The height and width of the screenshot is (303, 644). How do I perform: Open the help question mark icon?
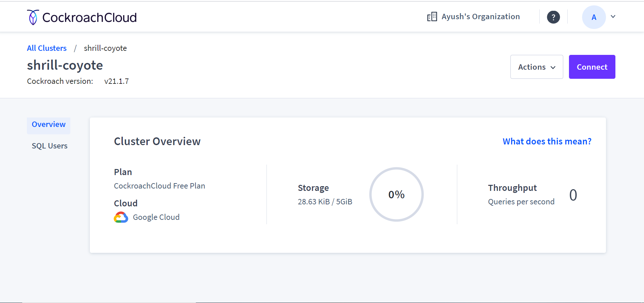coord(553,17)
